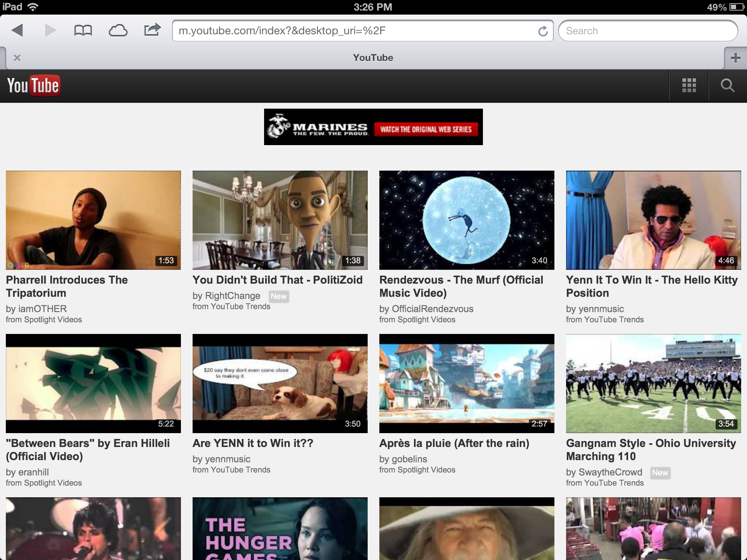Image resolution: width=747 pixels, height=560 pixels.
Task: Open 'Après la pluie (After the rain)' title
Action: coord(454,443)
